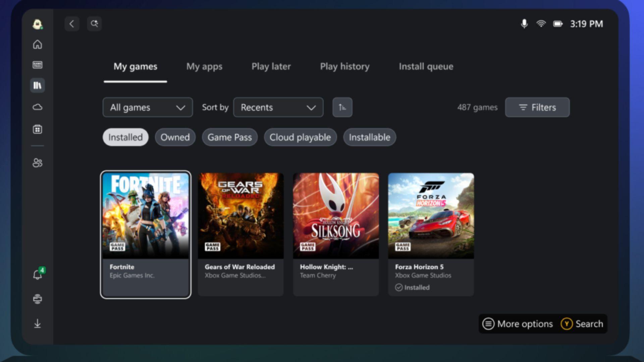Click the back arrow button
Image resolution: width=644 pixels, height=362 pixels.
(x=72, y=24)
